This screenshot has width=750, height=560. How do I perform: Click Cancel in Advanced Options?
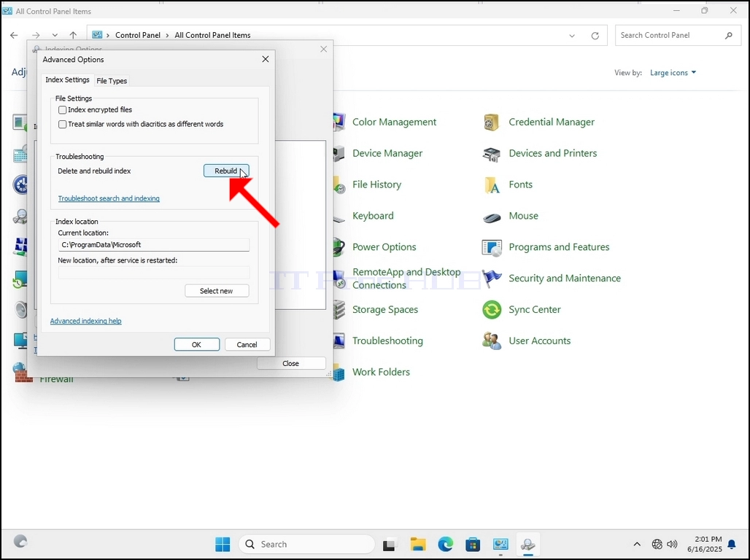[x=247, y=344]
